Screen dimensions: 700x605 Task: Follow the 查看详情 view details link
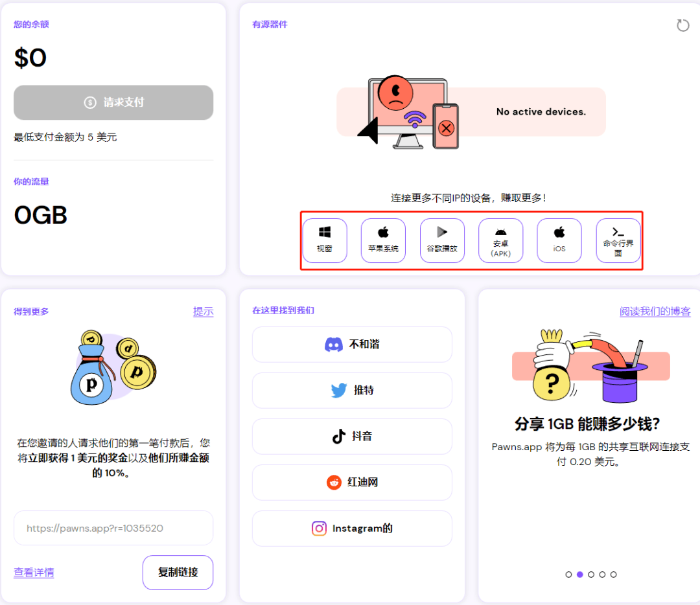[34, 573]
